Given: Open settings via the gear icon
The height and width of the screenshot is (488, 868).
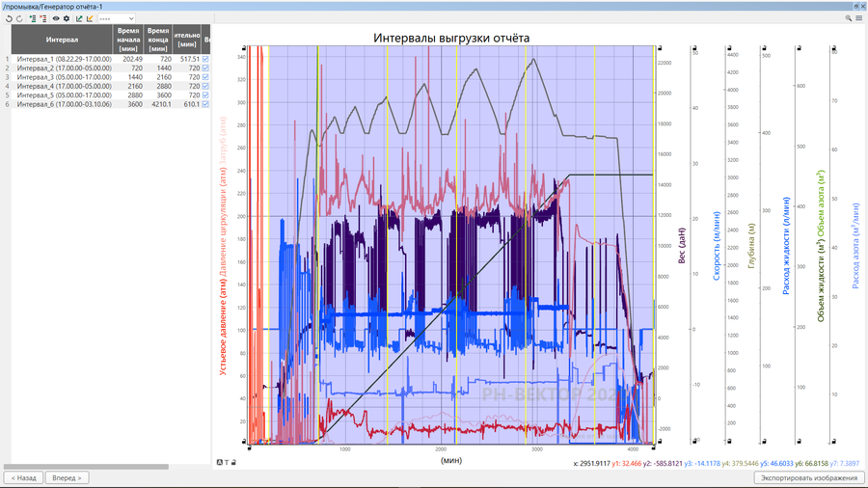Looking at the screenshot, I should click(x=67, y=18).
